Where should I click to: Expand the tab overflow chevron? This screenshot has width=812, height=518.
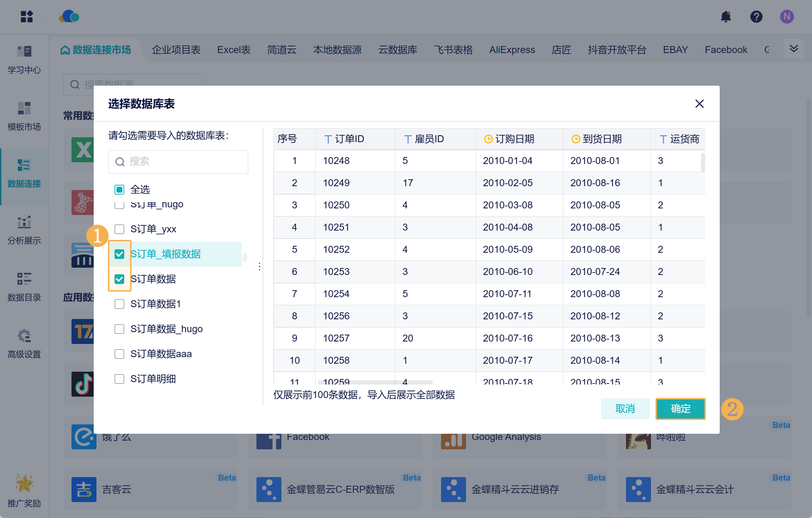tap(794, 49)
